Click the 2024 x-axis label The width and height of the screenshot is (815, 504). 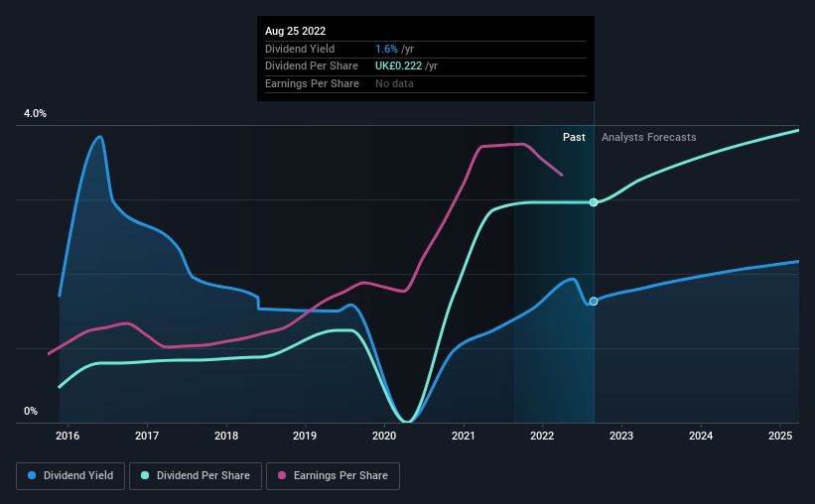tap(701, 436)
